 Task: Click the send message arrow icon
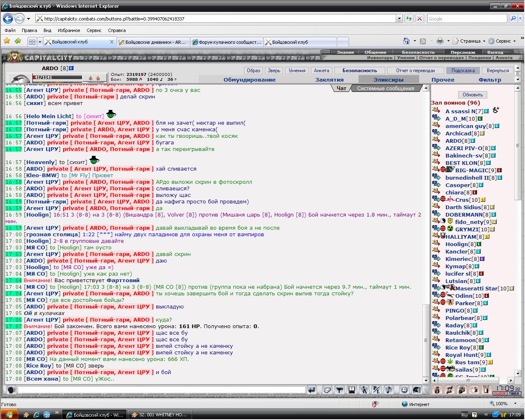[312, 390]
